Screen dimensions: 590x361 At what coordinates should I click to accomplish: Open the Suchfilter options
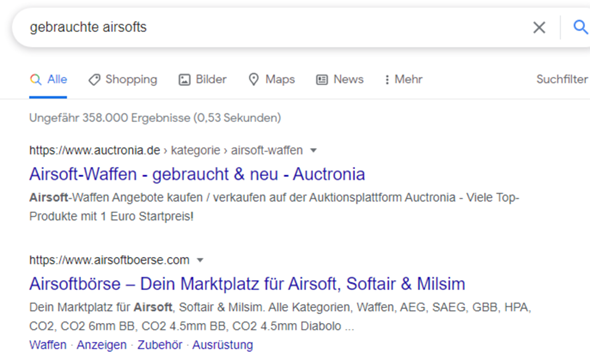click(562, 79)
